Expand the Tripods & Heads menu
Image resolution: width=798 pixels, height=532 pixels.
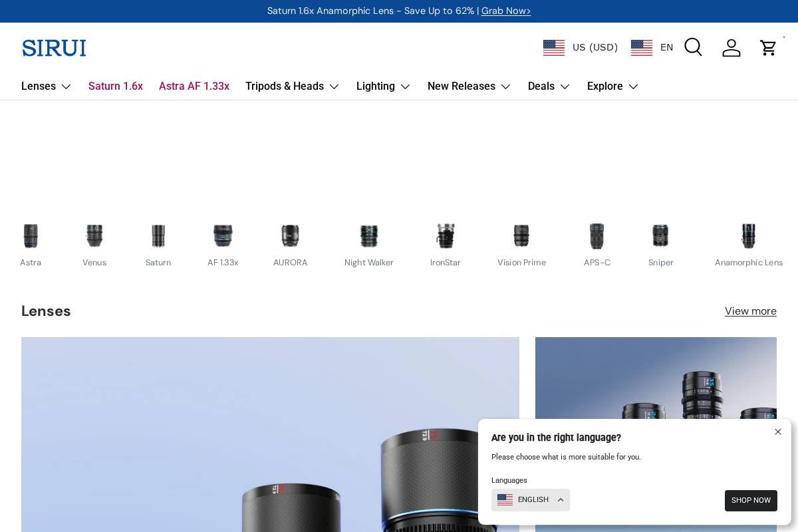coord(292,86)
